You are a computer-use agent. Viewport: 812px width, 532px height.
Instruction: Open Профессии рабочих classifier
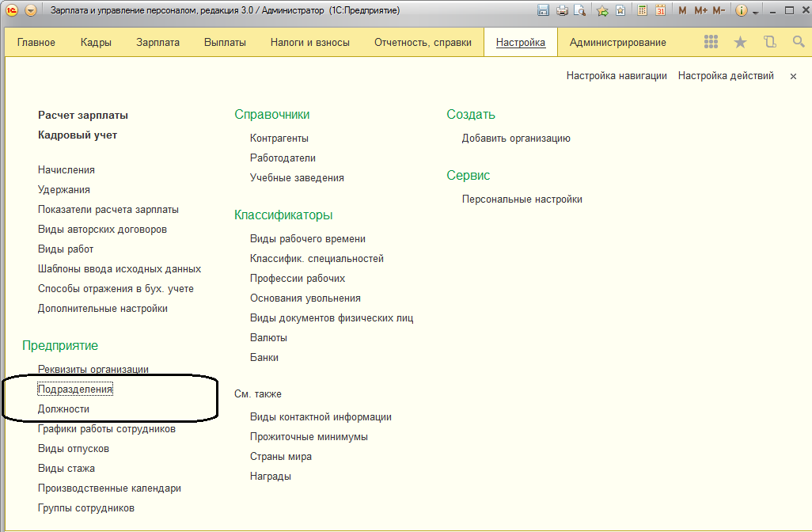pyautogui.click(x=298, y=278)
